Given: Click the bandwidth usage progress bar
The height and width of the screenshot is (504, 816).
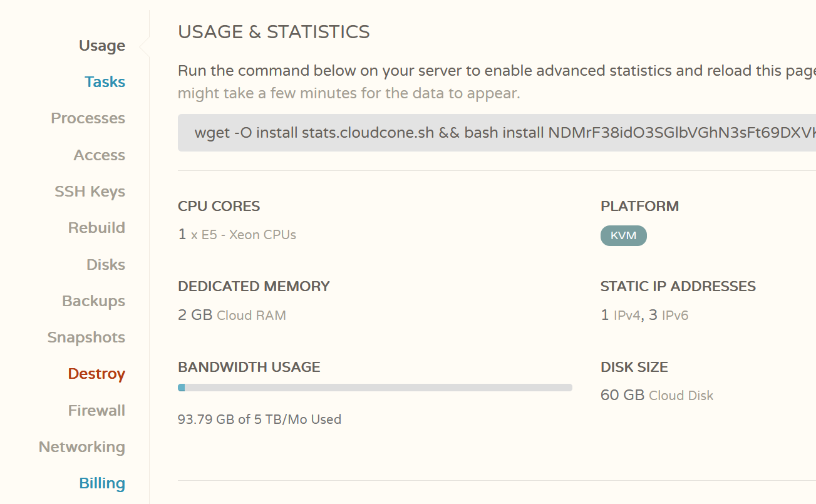Looking at the screenshot, I should click(375, 388).
